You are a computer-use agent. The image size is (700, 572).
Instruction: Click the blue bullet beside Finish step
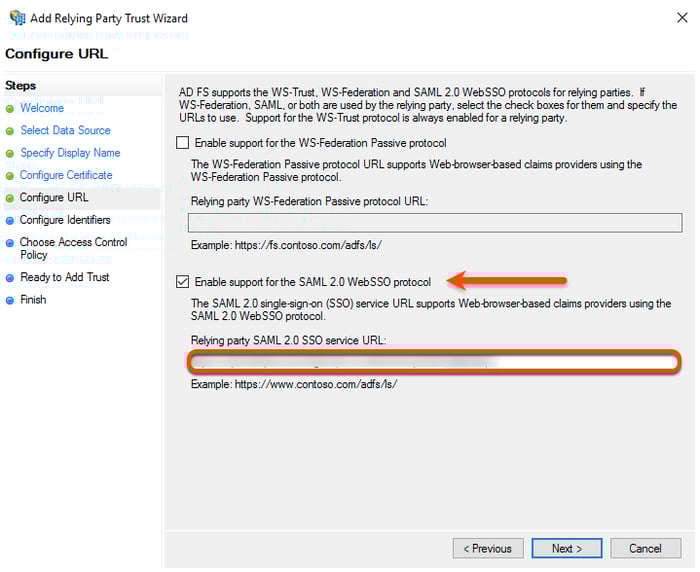[10, 300]
